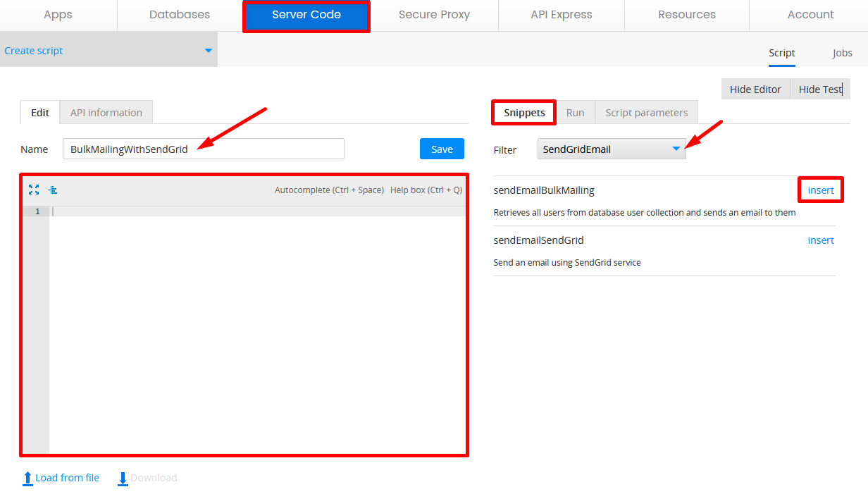Image resolution: width=868 pixels, height=494 pixels.
Task: Open the API Express tab
Action: (x=562, y=15)
